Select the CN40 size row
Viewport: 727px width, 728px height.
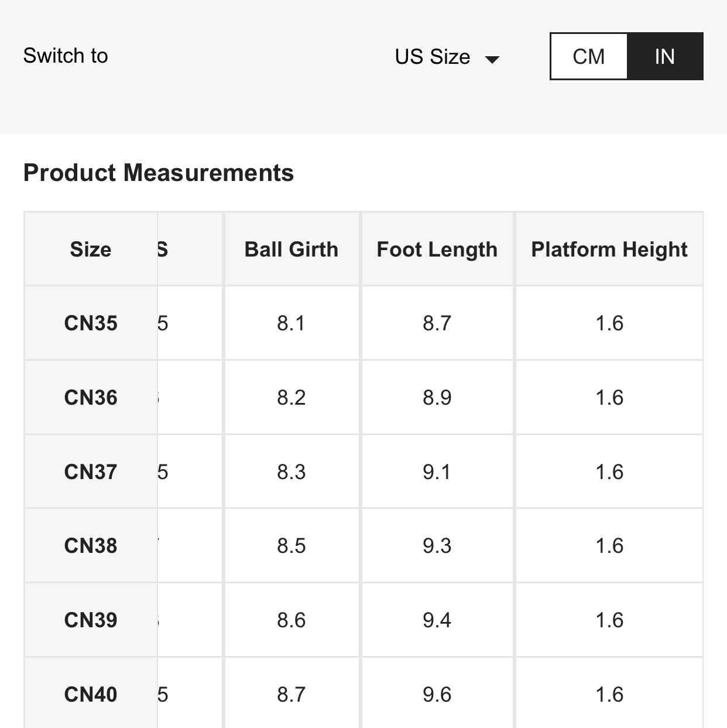[90, 694]
